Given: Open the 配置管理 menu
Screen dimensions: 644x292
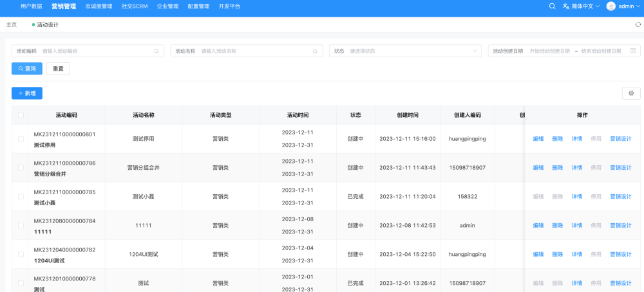Looking at the screenshot, I should click(198, 6).
